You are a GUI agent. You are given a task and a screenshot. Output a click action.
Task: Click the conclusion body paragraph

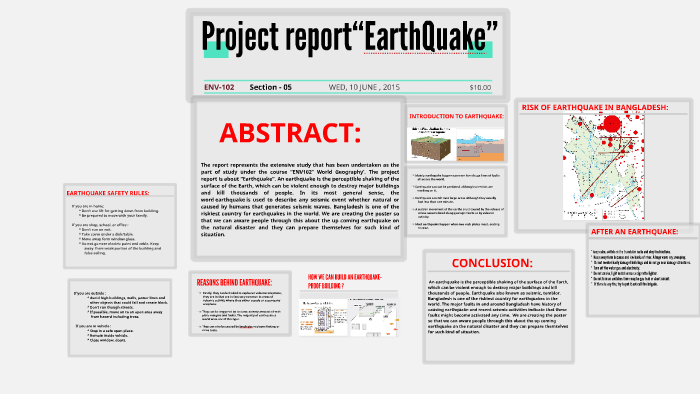(498, 307)
